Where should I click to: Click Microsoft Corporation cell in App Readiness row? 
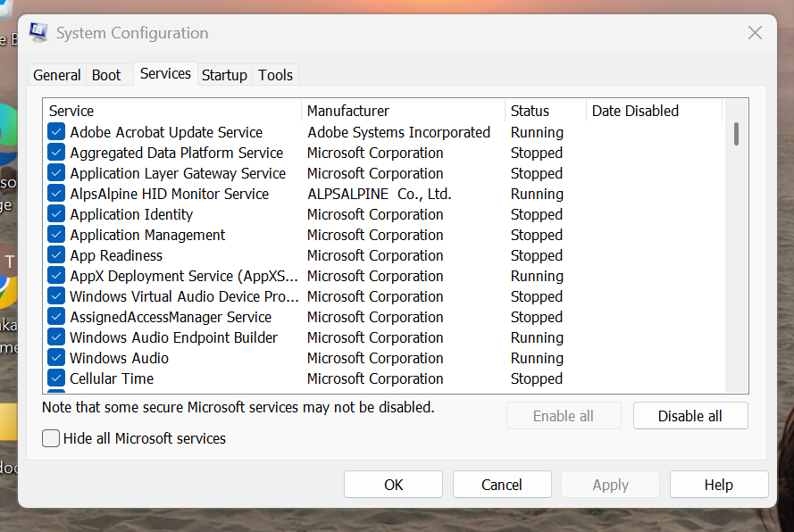[x=375, y=255]
